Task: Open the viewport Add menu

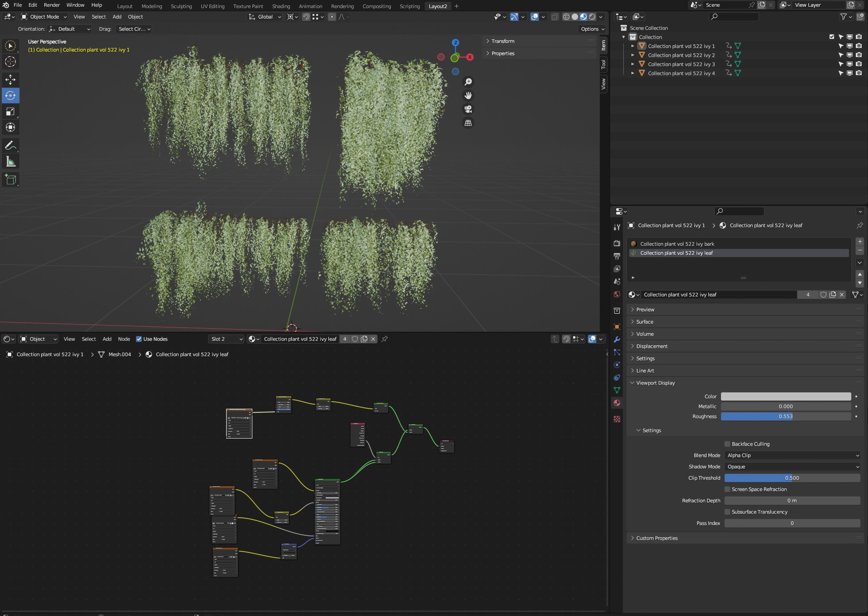Action: click(x=117, y=17)
